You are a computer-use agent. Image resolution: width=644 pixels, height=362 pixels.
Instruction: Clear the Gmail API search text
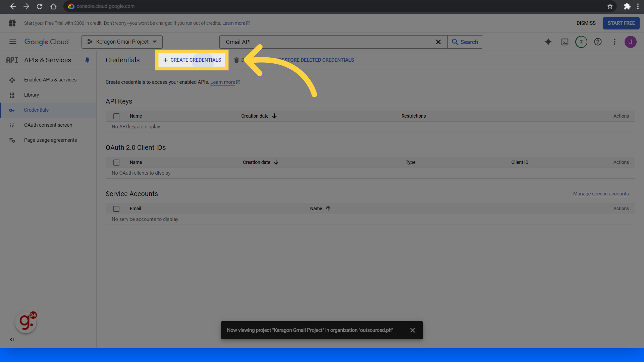438,42
